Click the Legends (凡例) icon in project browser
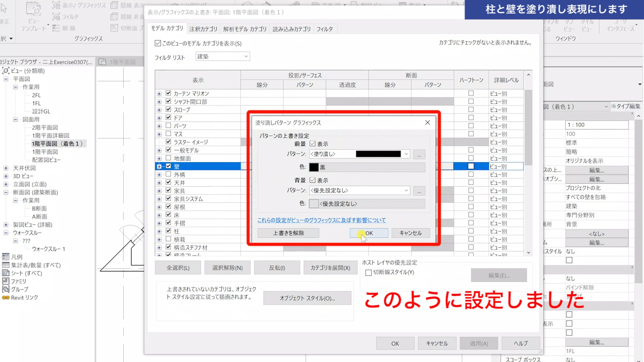The height and width of the screenshot is (362, 644). [x=6, y=257]
